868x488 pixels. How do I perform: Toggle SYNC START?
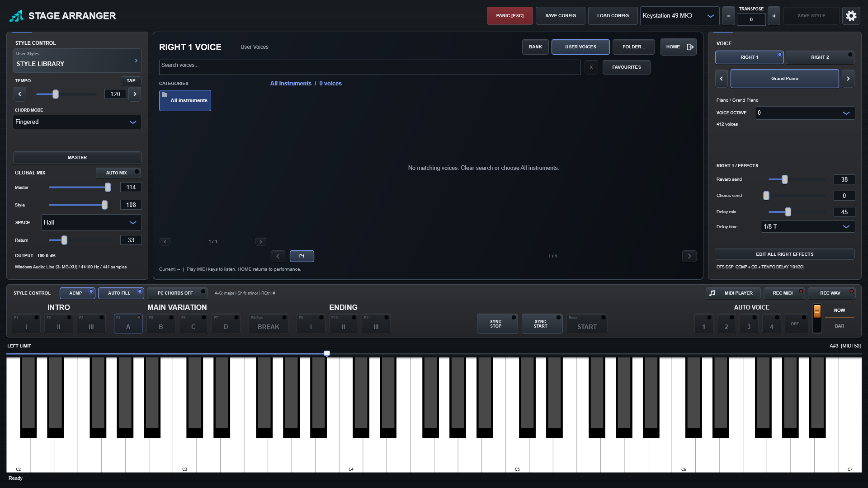[x=542, y=324]
